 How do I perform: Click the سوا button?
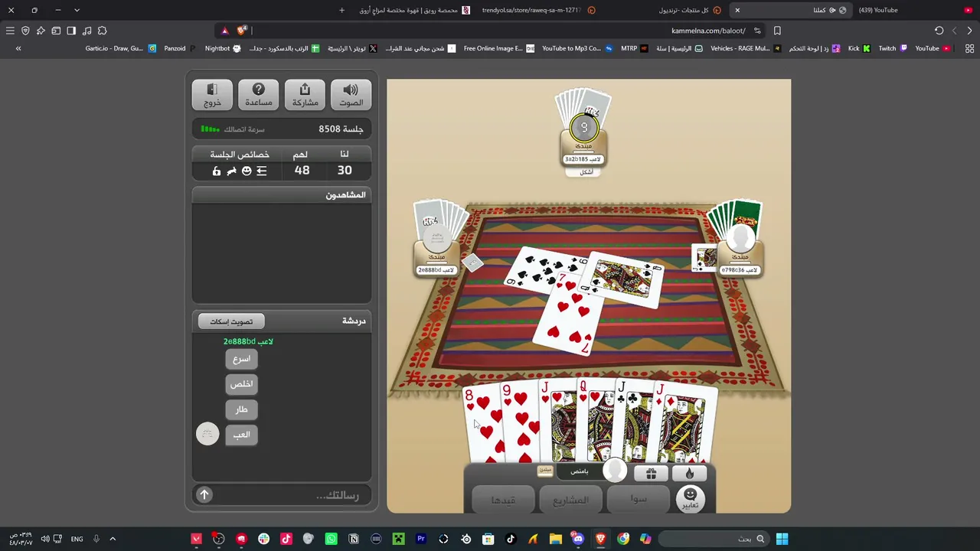pos(639,499)
